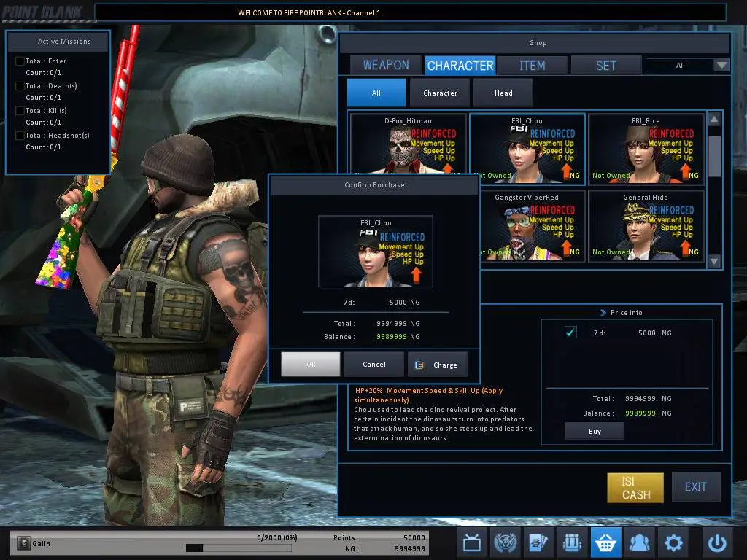Click the scroll up arrow of character list

[x=714, y=120]
